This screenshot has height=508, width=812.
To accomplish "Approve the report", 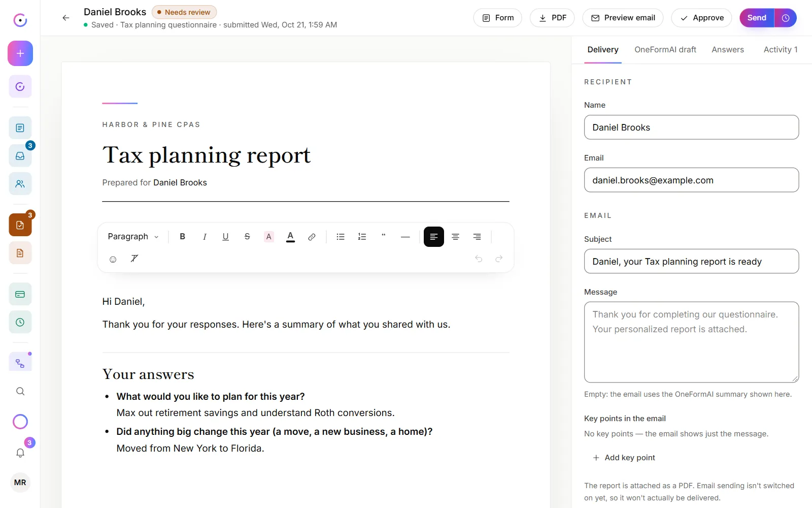I will point(701,18).
